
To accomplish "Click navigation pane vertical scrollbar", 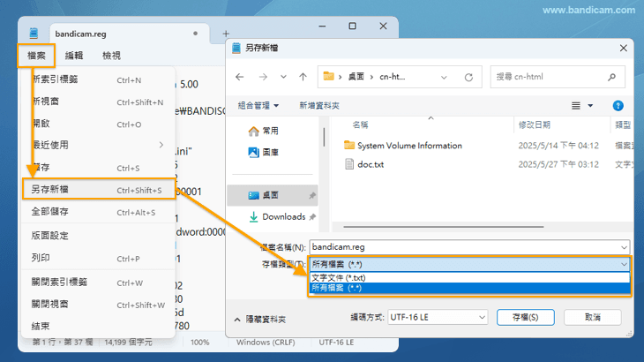I will [x=324, y=137].
